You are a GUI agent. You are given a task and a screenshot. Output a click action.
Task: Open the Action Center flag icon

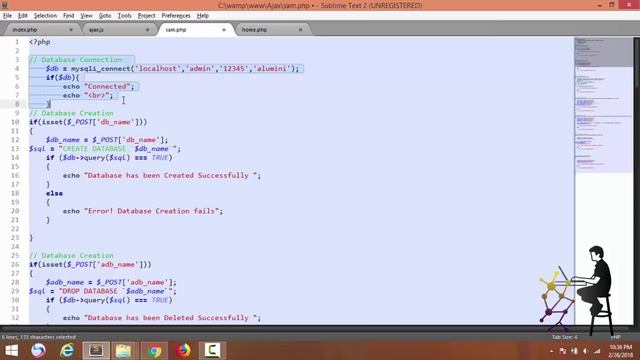click(563, 351)
